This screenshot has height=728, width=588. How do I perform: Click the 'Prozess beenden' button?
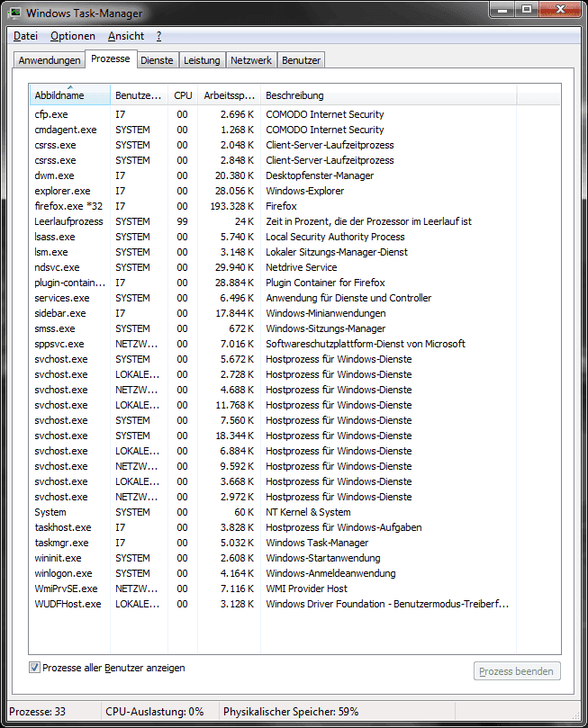517,671
